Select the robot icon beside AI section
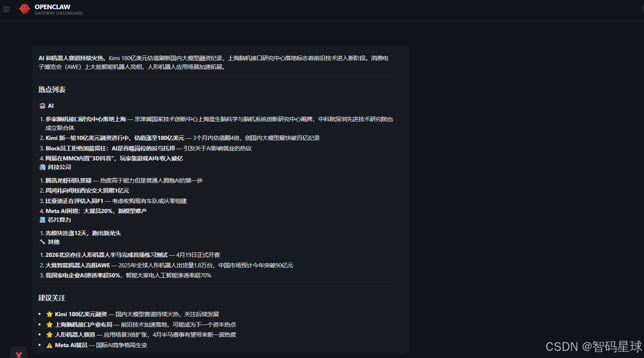Viewport: 644px width, 358px height. [x=42, y=106]
